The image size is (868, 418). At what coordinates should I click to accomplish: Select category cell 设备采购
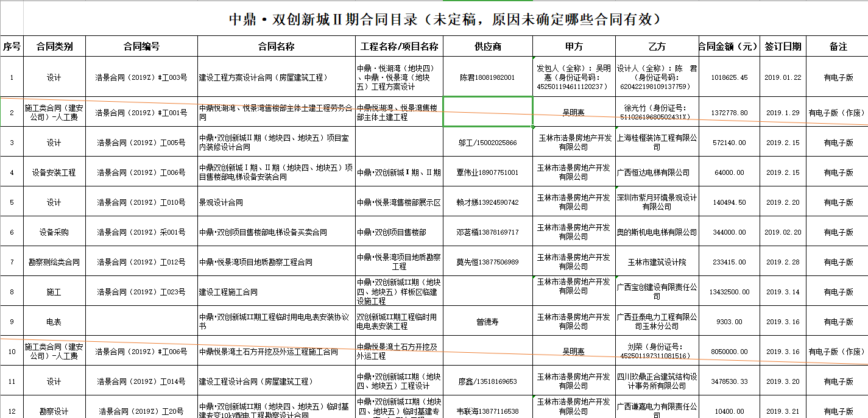(55, 232)
